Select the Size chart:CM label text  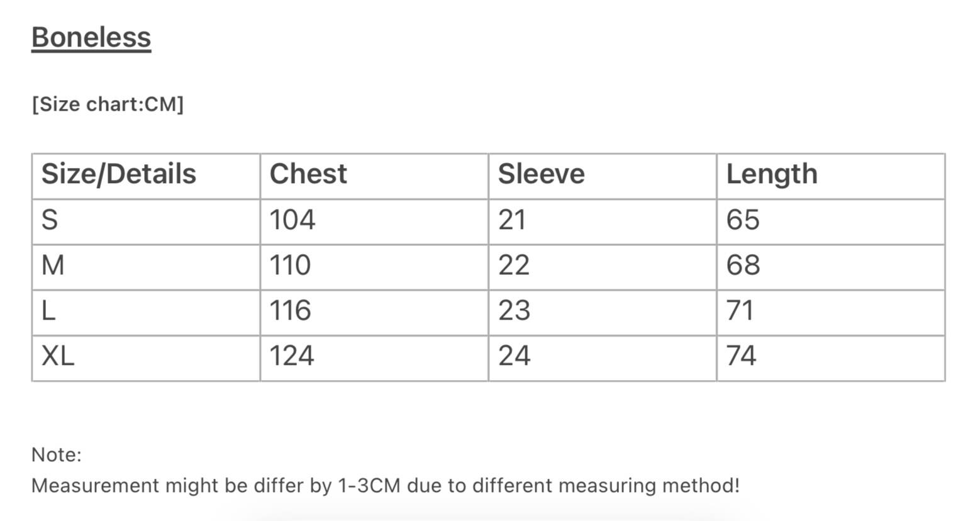click(108, 104)
